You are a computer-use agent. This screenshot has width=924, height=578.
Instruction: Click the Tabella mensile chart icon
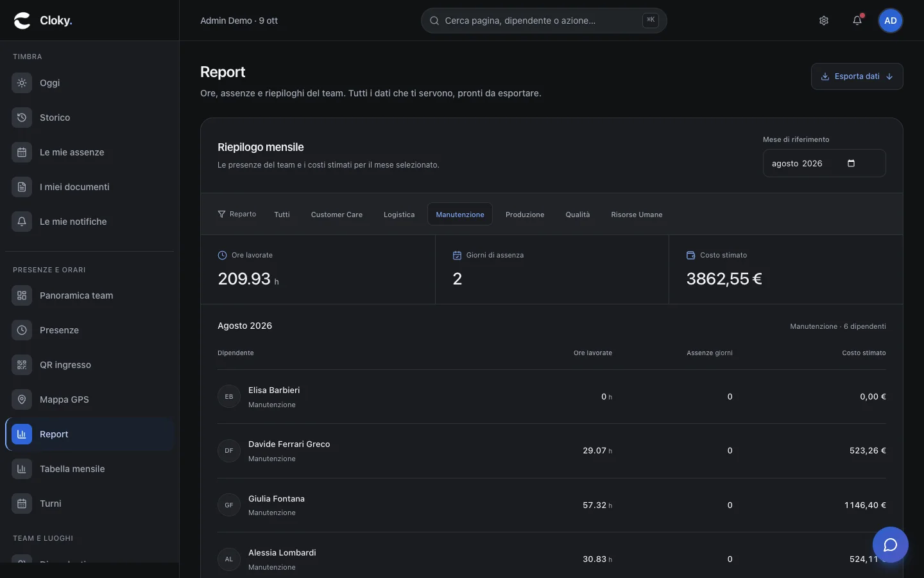pyautogui.click(x=22, y=469)
